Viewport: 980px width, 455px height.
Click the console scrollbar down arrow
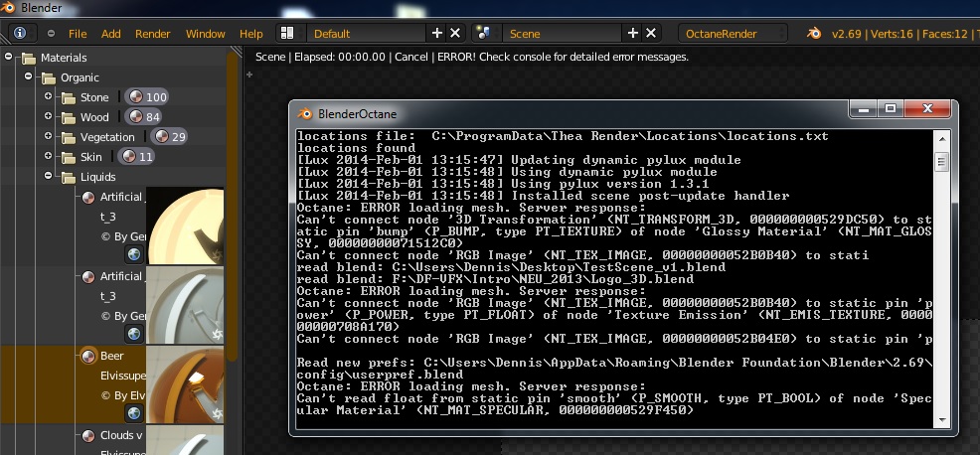pos(942,420)
